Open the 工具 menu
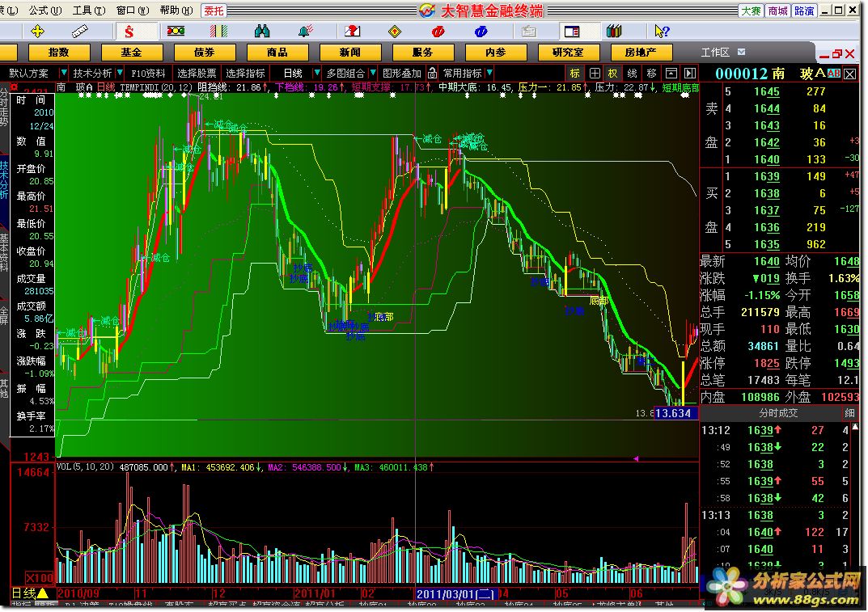Screen dimensions: 868x612 [88, 10]
